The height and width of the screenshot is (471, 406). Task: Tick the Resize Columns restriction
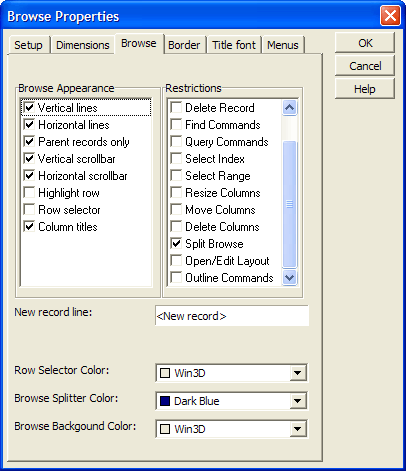[x=176, y=193]
